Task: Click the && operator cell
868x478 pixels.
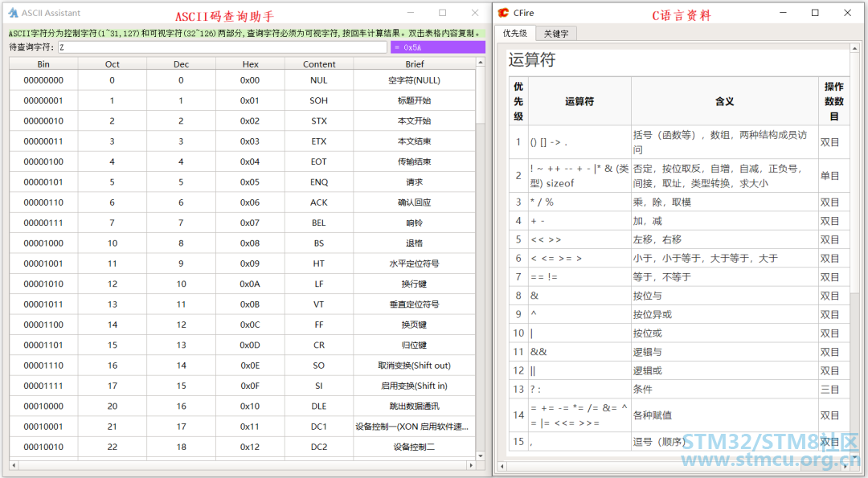Action: (x=579, y=352)
